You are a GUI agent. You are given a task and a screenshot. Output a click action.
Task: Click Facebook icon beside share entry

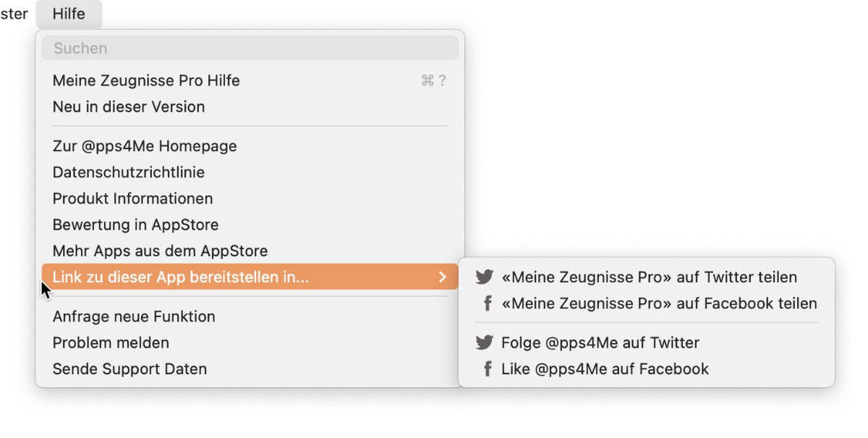488,303
